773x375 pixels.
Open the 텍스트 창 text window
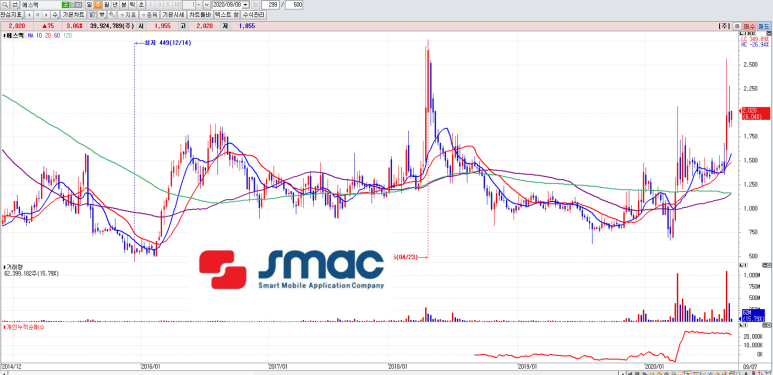[227, 15]
